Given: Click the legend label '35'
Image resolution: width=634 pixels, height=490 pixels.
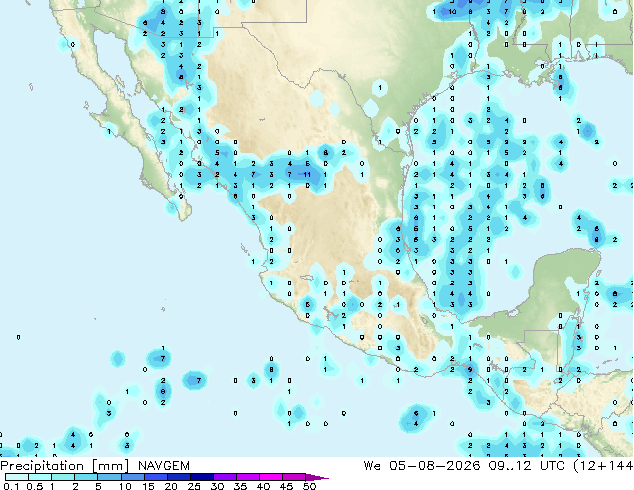Looking at the screenshot, I should [240, 486].
